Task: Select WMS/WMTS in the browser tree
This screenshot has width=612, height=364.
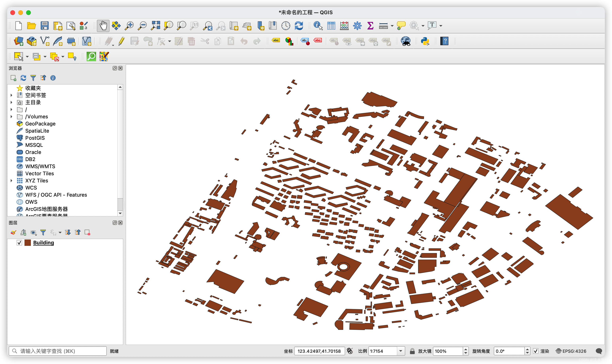Action: [40, 166]
